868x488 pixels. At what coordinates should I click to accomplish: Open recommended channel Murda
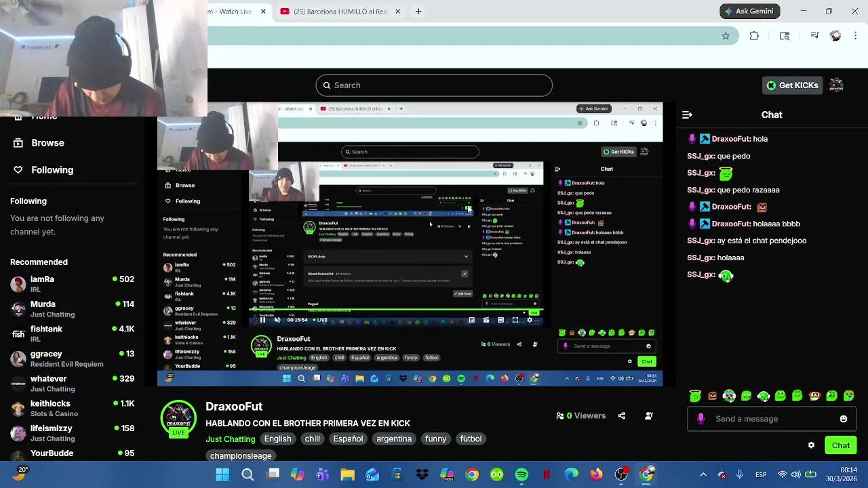pyautogui.click(x=72, y=309)
